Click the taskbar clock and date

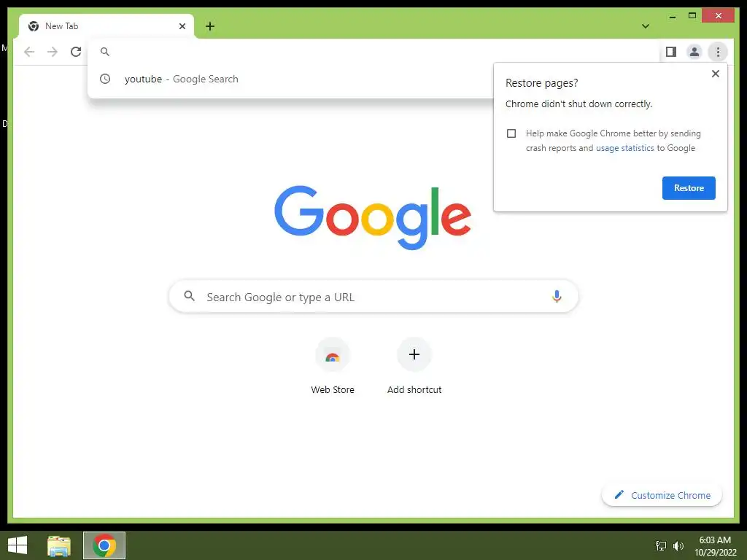715,545
